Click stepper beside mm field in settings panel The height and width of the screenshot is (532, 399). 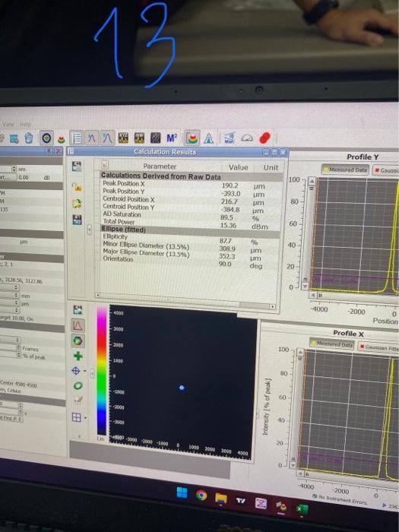tap(16, 295)
